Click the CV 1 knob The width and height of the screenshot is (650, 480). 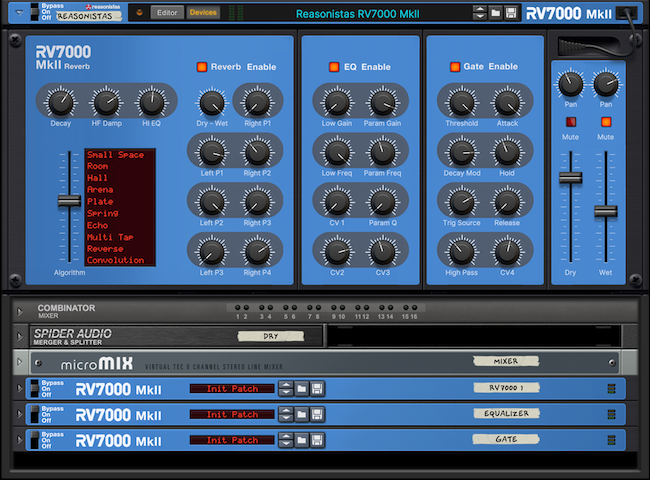click(337, 202)
